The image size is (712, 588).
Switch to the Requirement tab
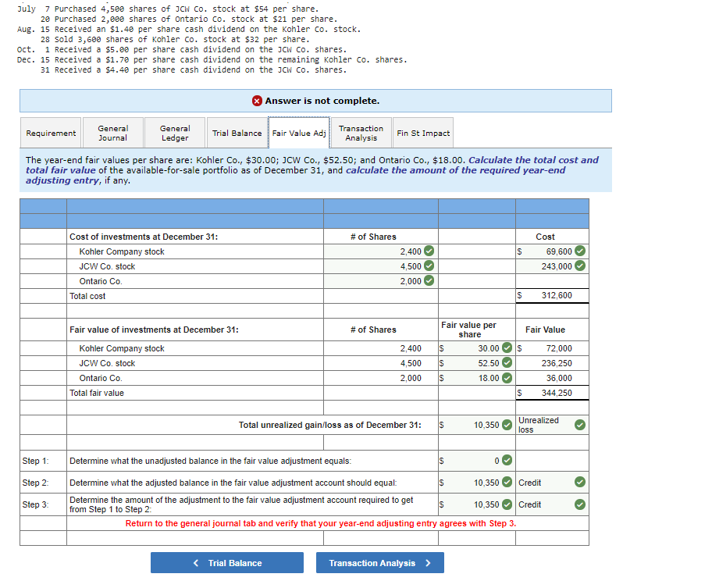[x=50, y=133]
